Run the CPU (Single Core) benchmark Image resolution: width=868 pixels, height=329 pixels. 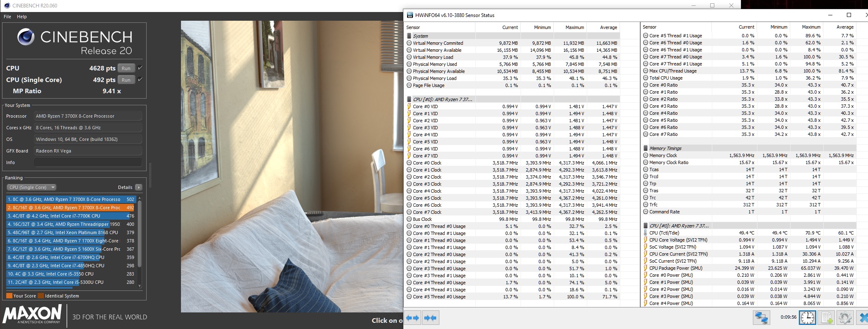pyautogui.click(x=126, y=80)
